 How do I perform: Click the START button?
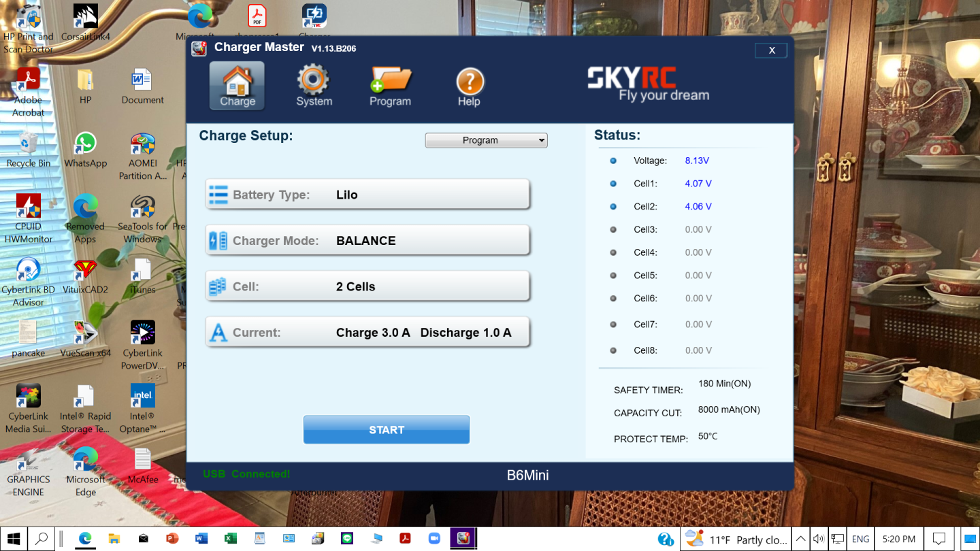click(387, 430)
